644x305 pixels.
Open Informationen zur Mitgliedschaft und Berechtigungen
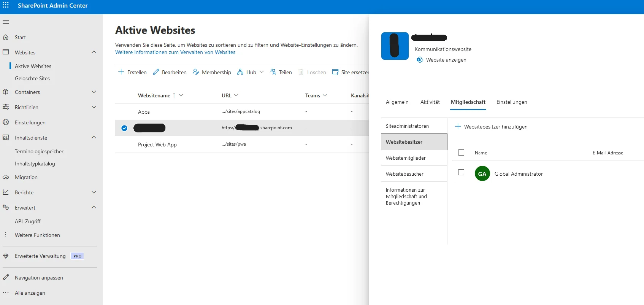tap(414, 196)
